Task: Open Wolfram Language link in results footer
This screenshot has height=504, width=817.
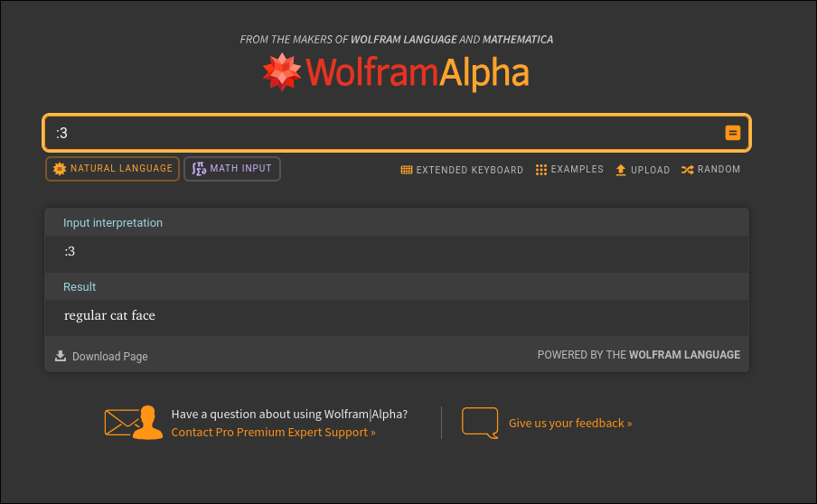Action: tap(684, 355)
